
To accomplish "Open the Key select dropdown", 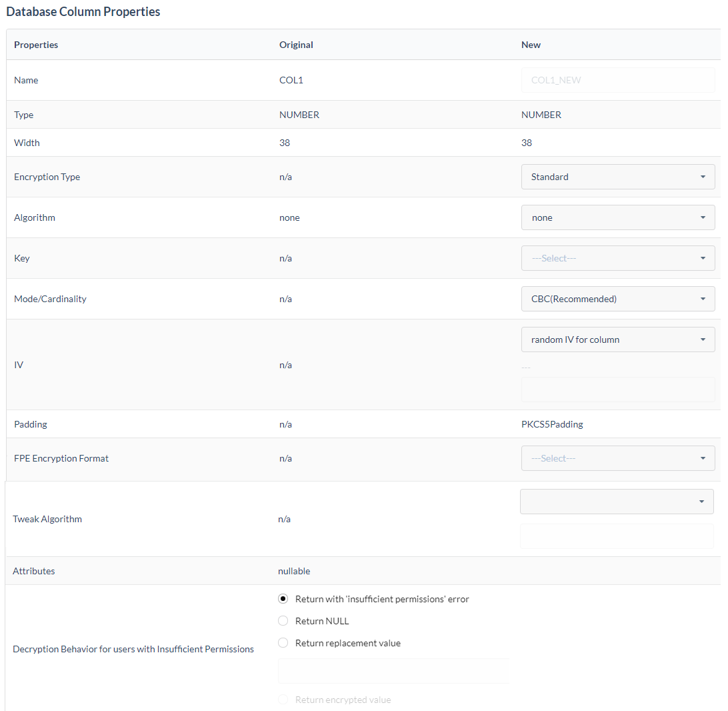I will pos(617,258).
